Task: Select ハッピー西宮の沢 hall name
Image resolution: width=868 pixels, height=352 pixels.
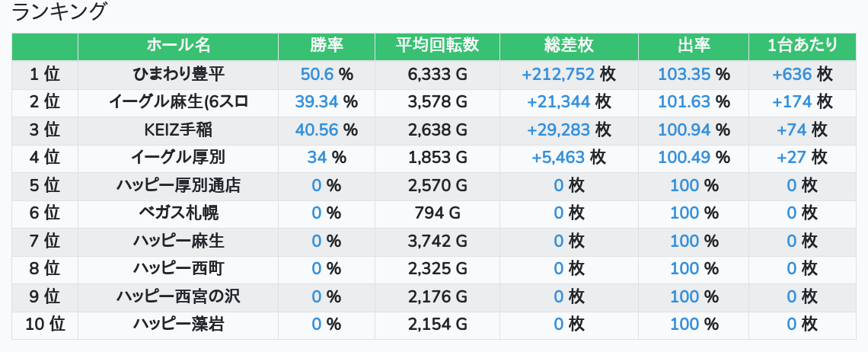Action: coord(178,297)
